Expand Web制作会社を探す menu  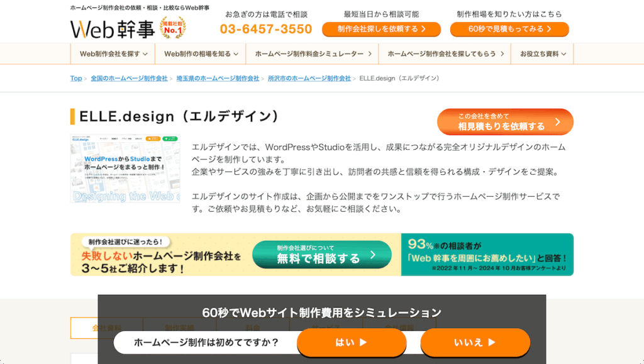click(x=113, y=54)
